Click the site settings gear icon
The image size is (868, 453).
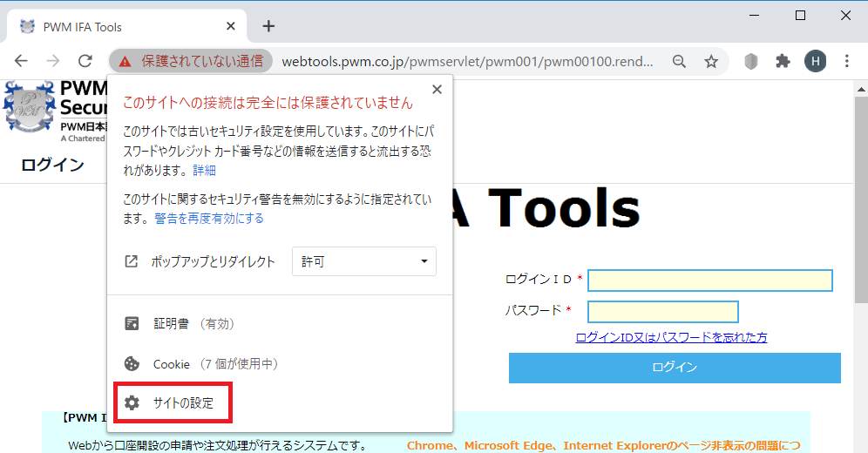pyautogui.click(x=132, y=402)
